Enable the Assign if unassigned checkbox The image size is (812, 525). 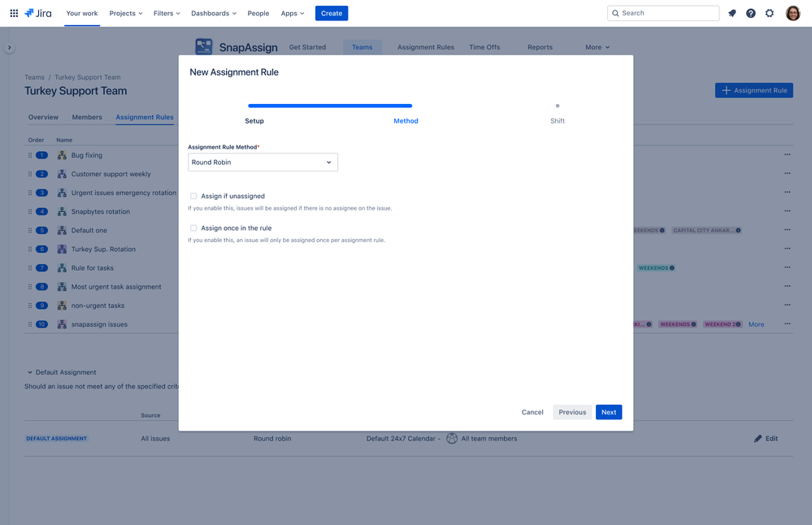pos(193,196)
